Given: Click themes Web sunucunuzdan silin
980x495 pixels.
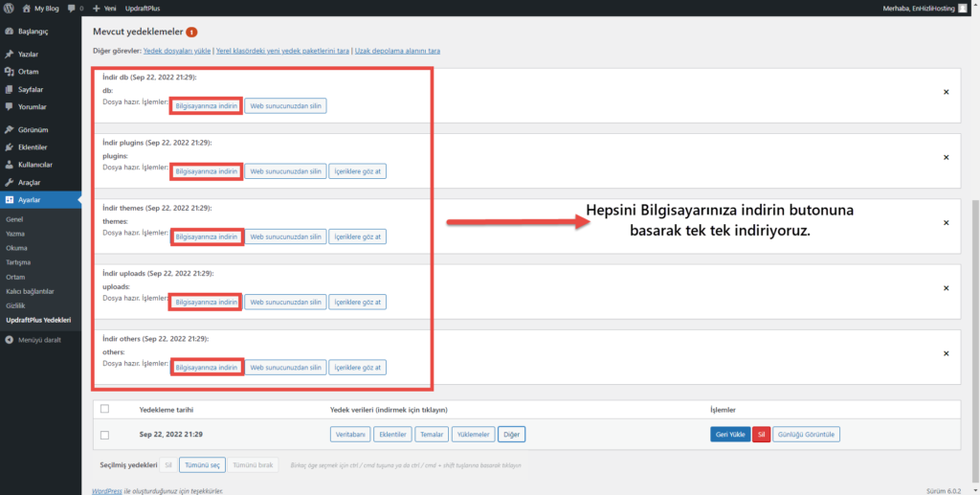Looking at the screenshot, I should click(285, 236).
